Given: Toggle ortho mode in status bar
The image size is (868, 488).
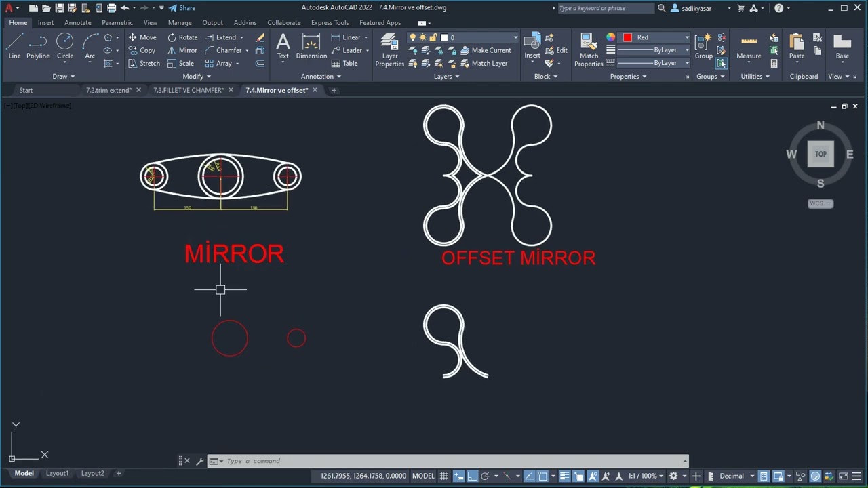Looking at the screenshot, I should pyautogui.click(x=473, y=476).
